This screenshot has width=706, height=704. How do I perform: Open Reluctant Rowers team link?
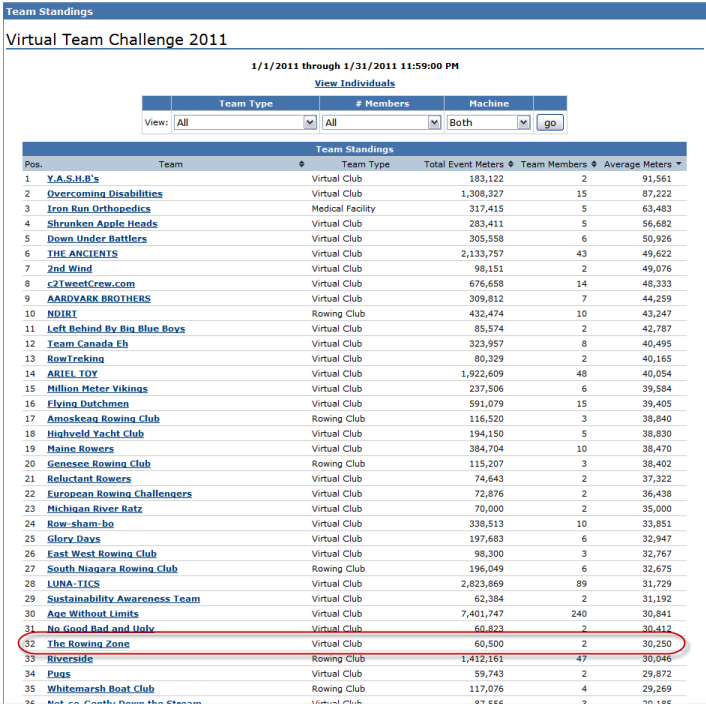pyautogui.click(x=89, y=478)
